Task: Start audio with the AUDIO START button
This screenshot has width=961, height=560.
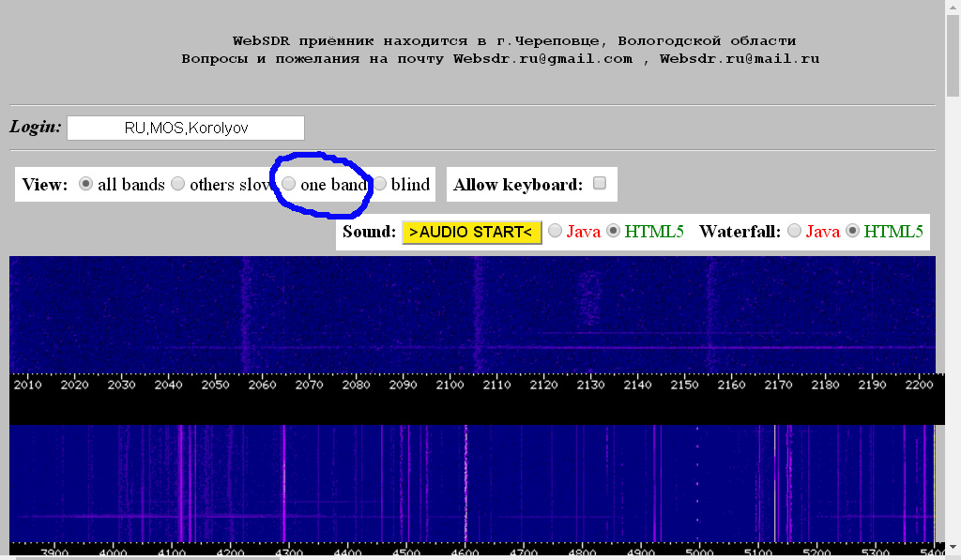Action: [x=471, y=233]
